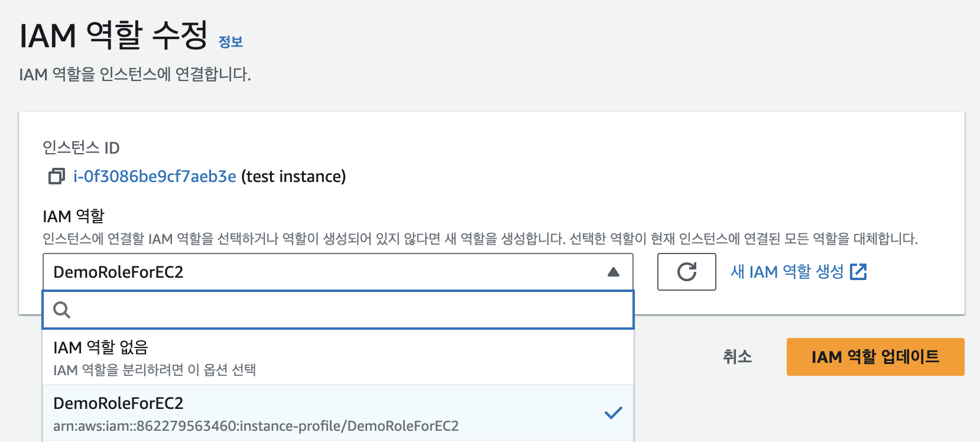Click the 'IAM 역할을 분리하려면 이 옵션 선택' description

pos(154,370)
